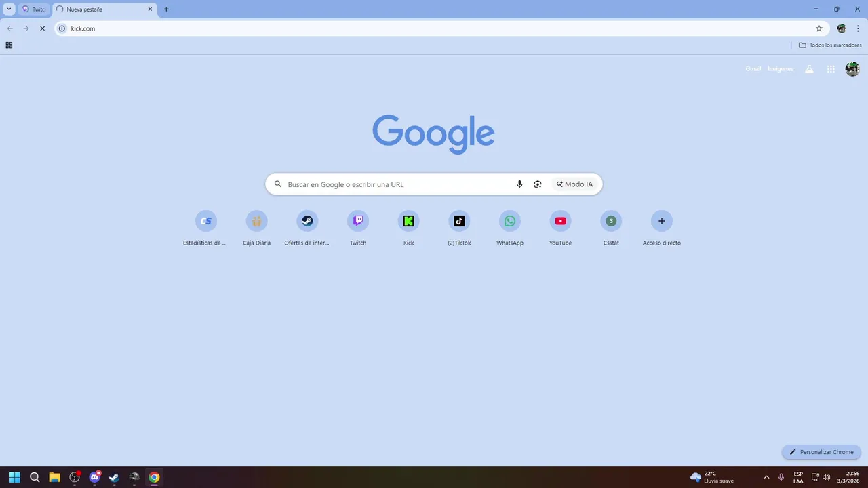This screenshot has height=488, width=868.
Task: Activate Modo IA button
Action: [574, 184]
